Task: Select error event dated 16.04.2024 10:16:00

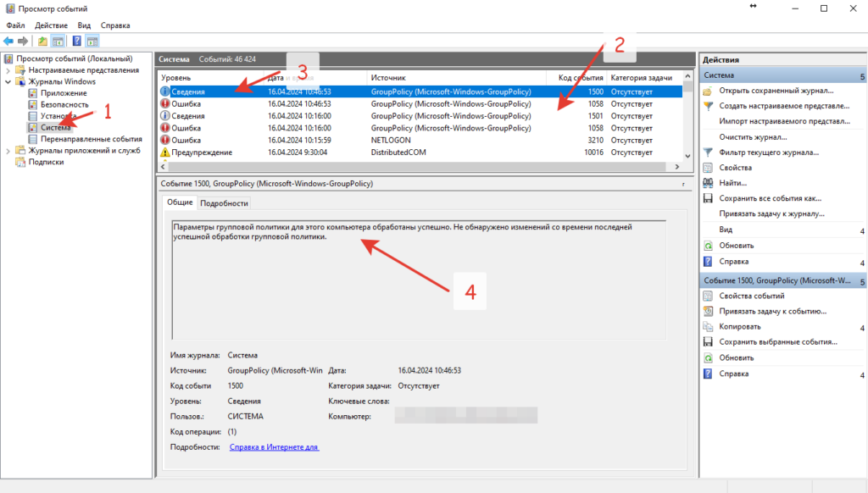Action: pyautogui.click(x=420, y=129)
